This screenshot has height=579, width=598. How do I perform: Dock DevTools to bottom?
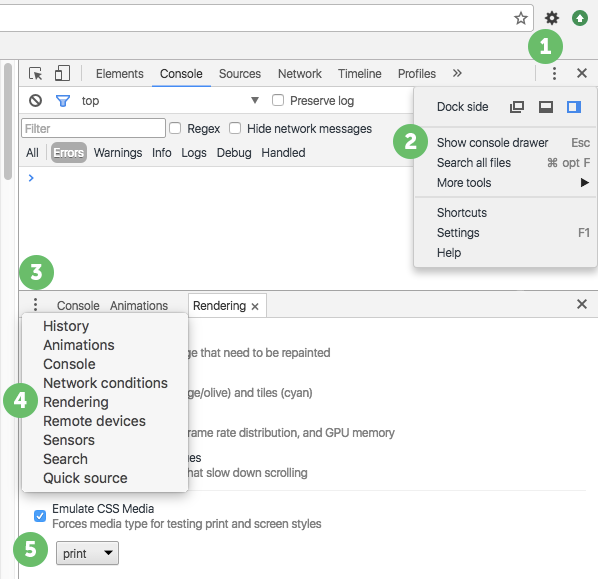pos(546,107)
